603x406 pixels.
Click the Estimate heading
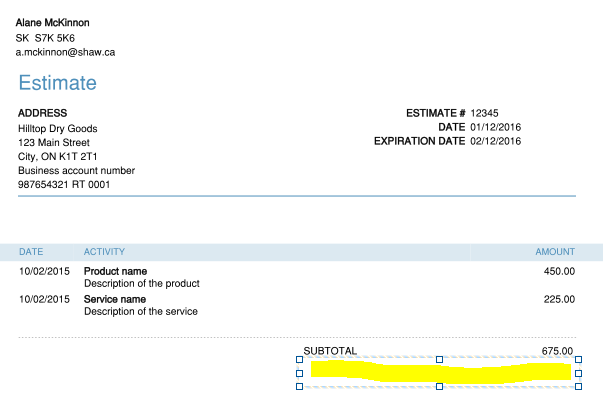pyautogui.click(x=58, y=83)
